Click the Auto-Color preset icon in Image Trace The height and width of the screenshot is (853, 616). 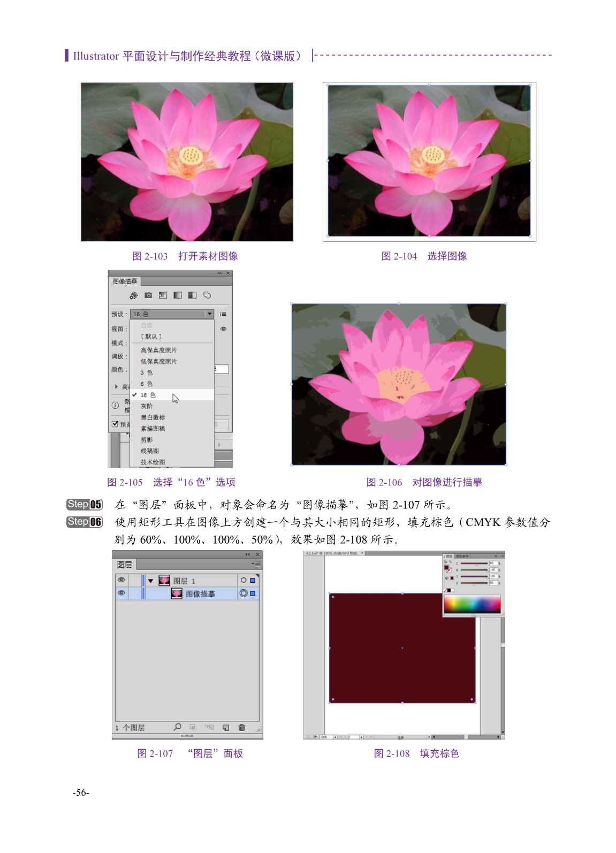(x=133, y=295)
